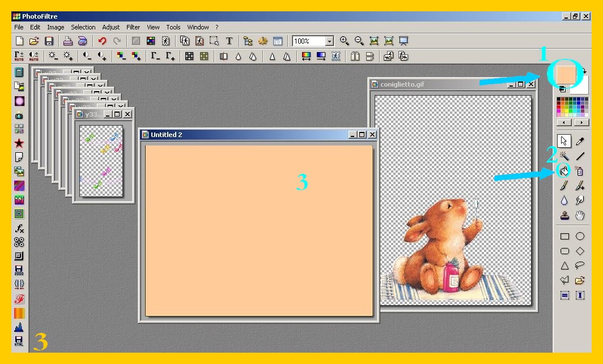
Task: Save the image with floppy disk icon
Action: 49,41
